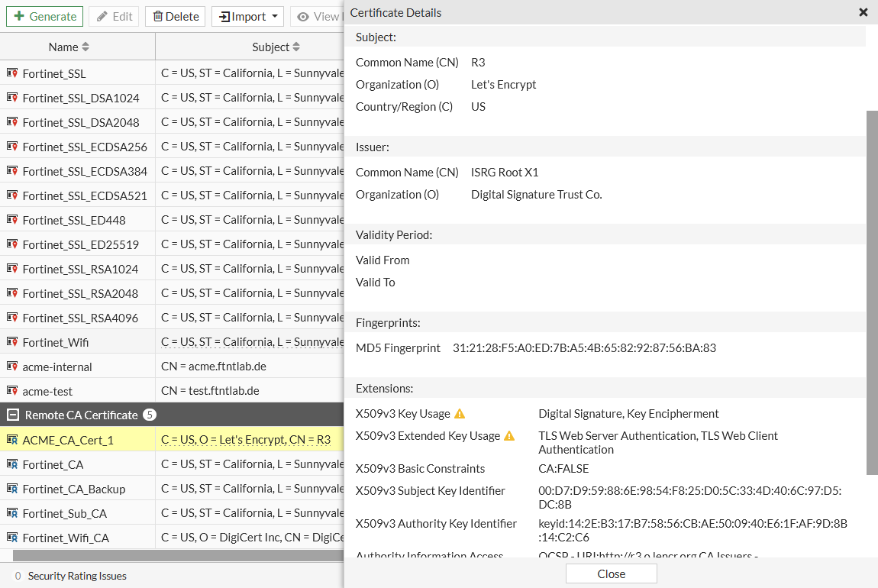Click the Delete toolbar button
Viewport: 878px width, 588px height.
(x=176, y=16)
